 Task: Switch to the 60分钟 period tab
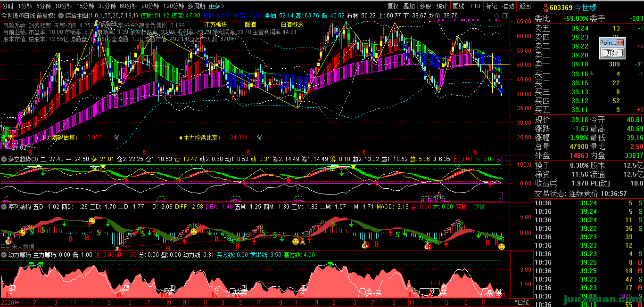click(128, 6)
